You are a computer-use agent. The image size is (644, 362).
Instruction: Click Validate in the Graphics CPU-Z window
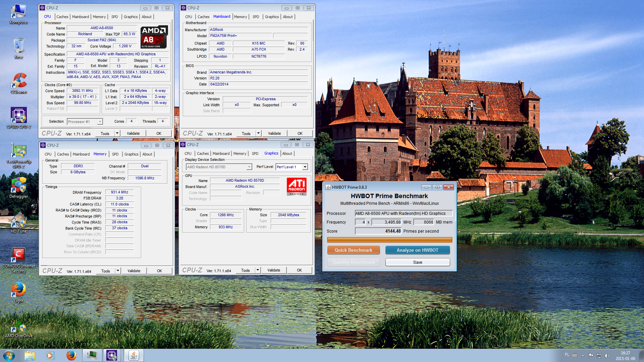(x=274, y=270)
